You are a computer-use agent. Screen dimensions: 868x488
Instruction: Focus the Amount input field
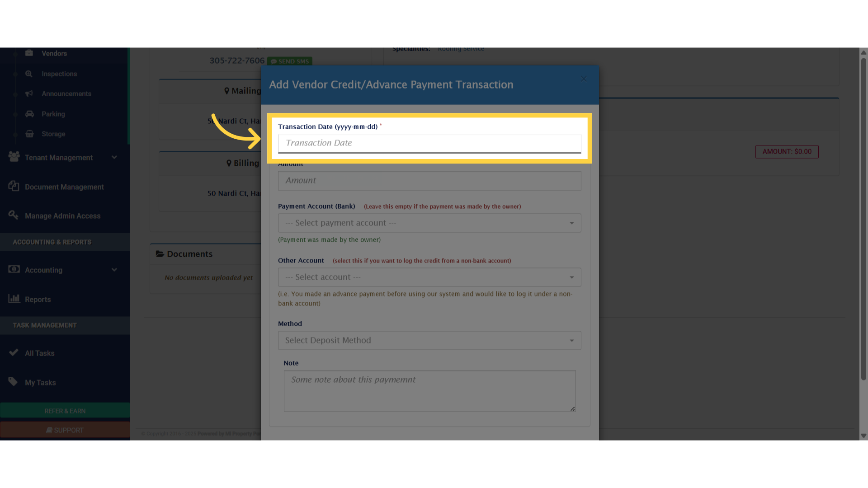click(429, 181)
